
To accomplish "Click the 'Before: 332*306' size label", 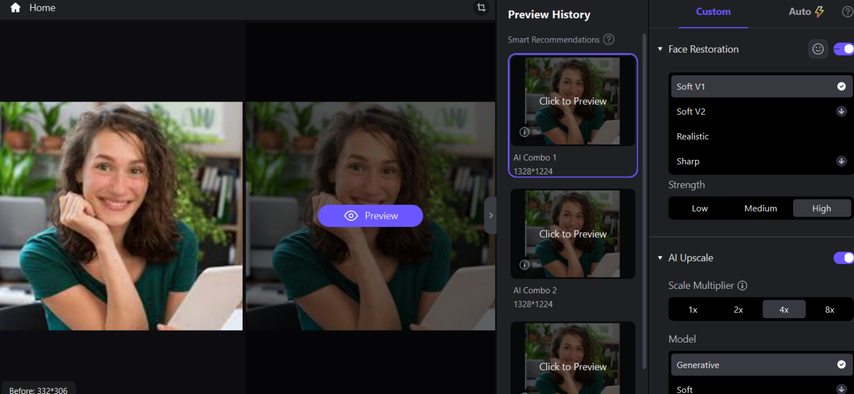I will [x=38, y=390].
